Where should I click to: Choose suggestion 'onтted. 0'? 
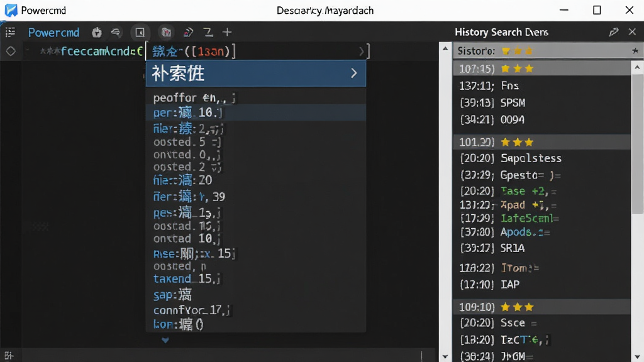(256, 155)
